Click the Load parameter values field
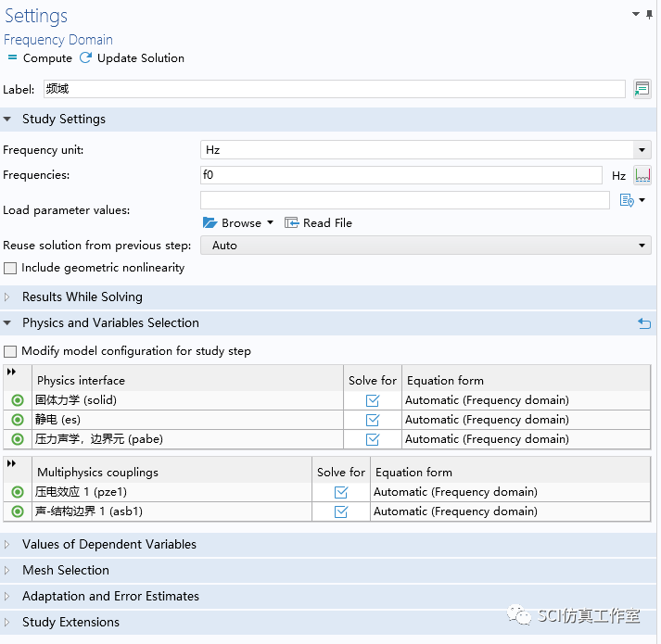 pos(405,200)
